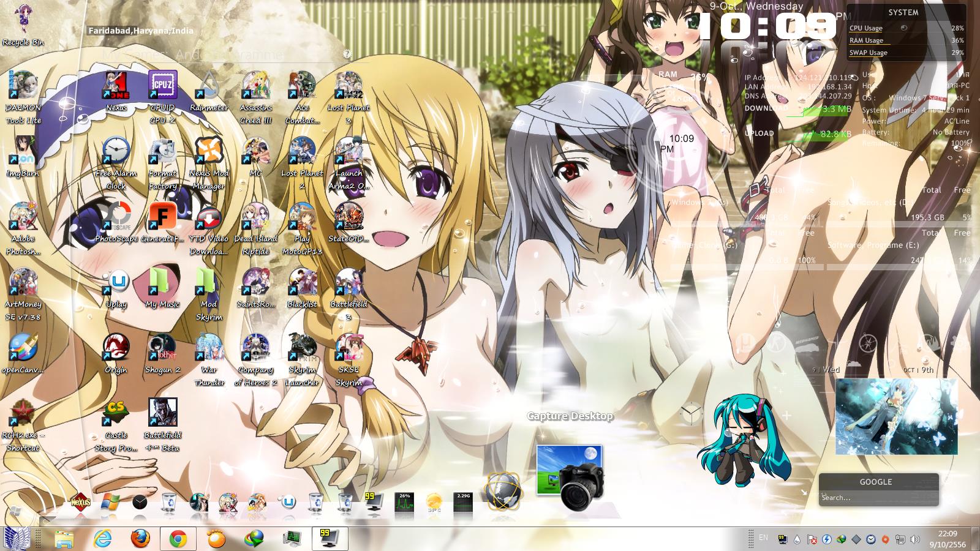Screen dimensions: 980x551
Task: Click the RCH2.exe shortcut icon
Action: coord(23,425)
